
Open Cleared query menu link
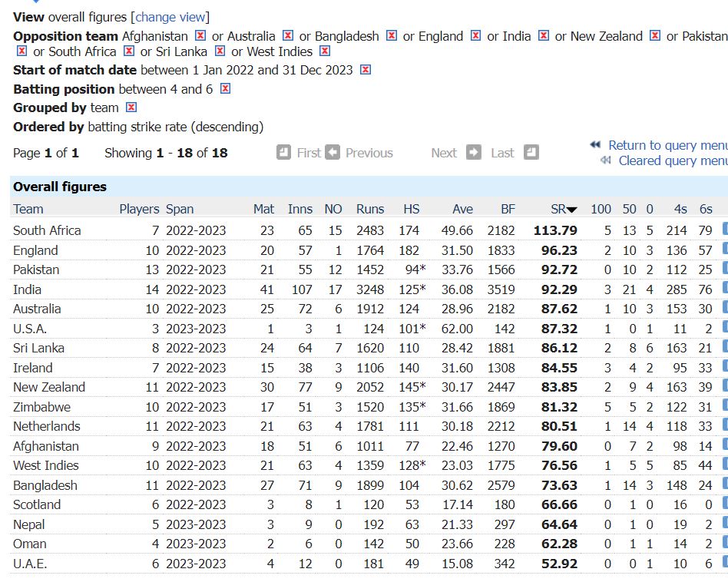(673, 160)
